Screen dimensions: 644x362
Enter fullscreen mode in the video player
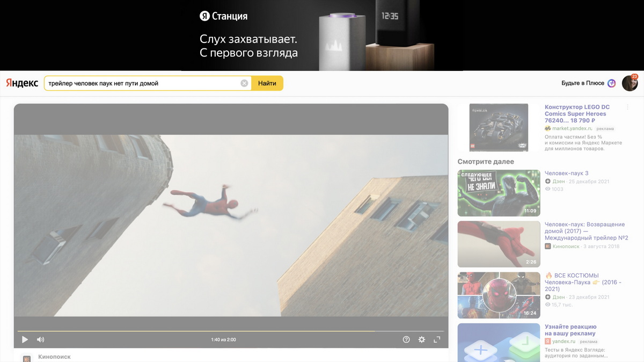[x=437, y=339]
